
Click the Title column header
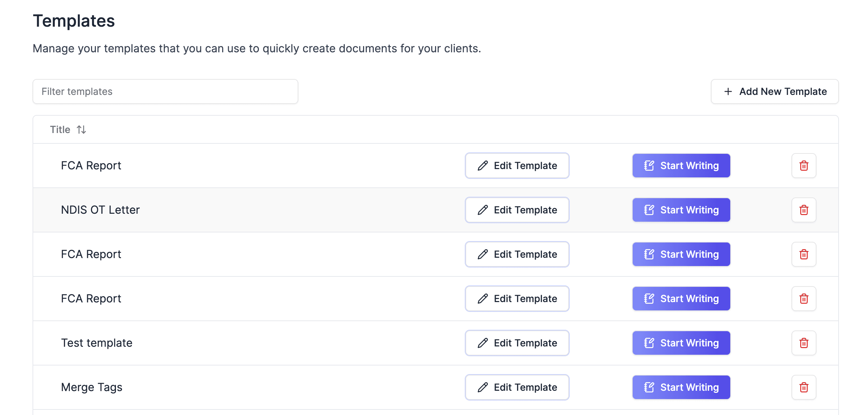click(60, 130)
